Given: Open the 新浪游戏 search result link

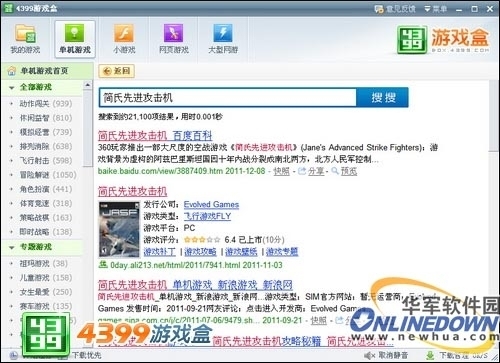Looking at the screenshot, I should pos(195,285).
